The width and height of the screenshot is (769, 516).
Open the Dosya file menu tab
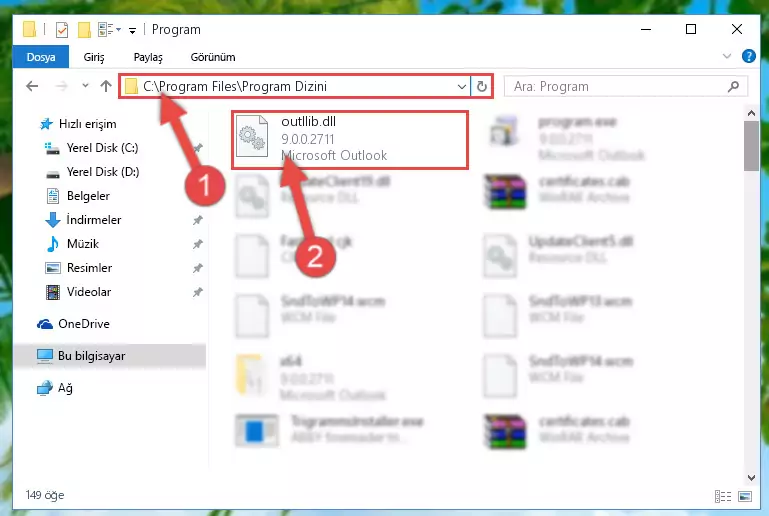click(41, 57)
